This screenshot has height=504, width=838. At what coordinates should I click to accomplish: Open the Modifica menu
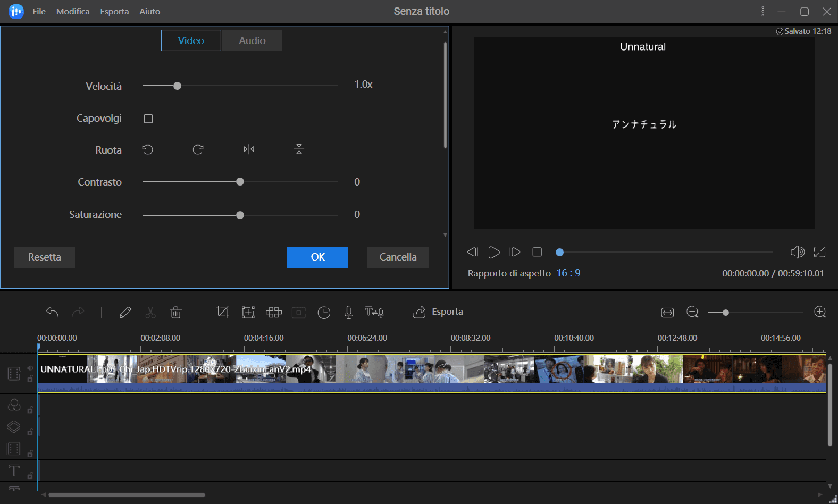(x=73, y=11)
